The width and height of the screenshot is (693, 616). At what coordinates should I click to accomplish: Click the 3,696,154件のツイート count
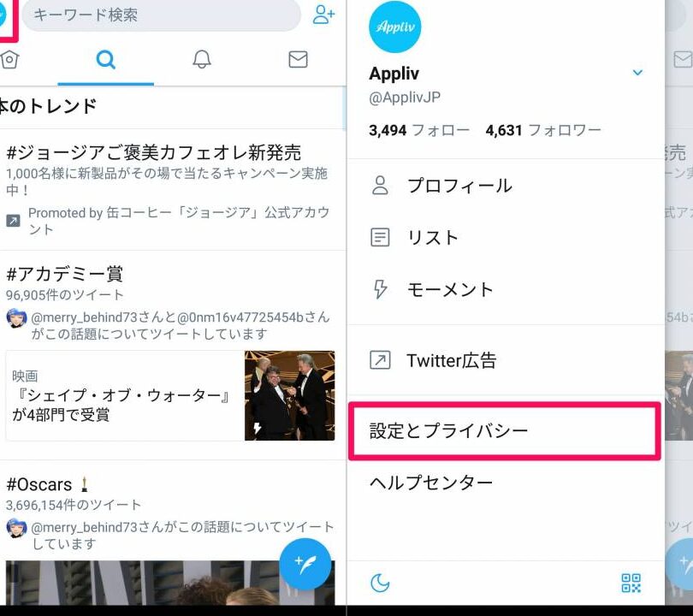point(74,505)
